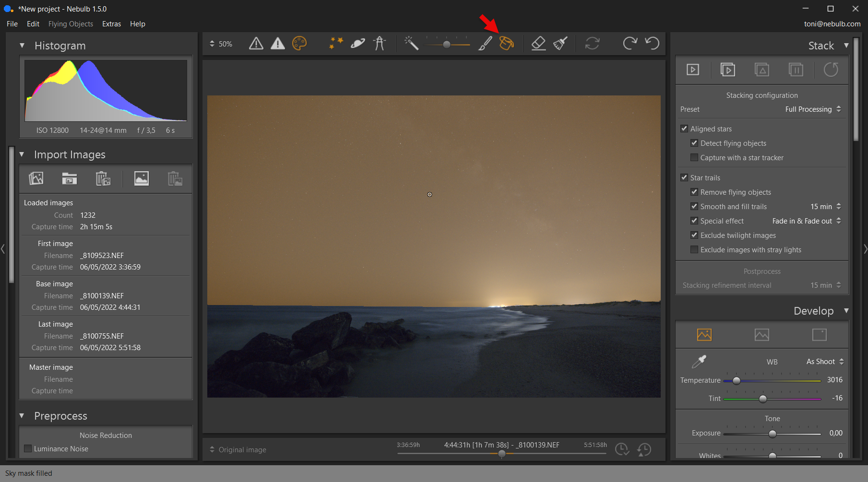Click the brush size slider handle
868x482 pixels.
(x=447, y=44)
